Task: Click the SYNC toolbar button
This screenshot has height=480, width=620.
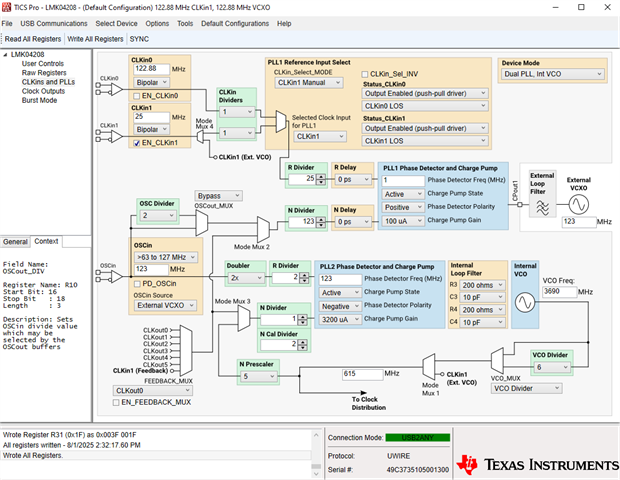Action: point(139,39)
